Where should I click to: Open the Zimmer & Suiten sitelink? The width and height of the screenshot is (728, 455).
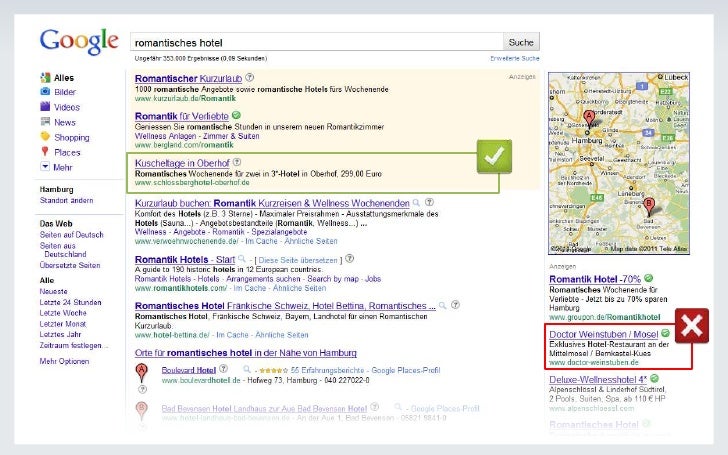pyautogui.click(x=231, y=136)
